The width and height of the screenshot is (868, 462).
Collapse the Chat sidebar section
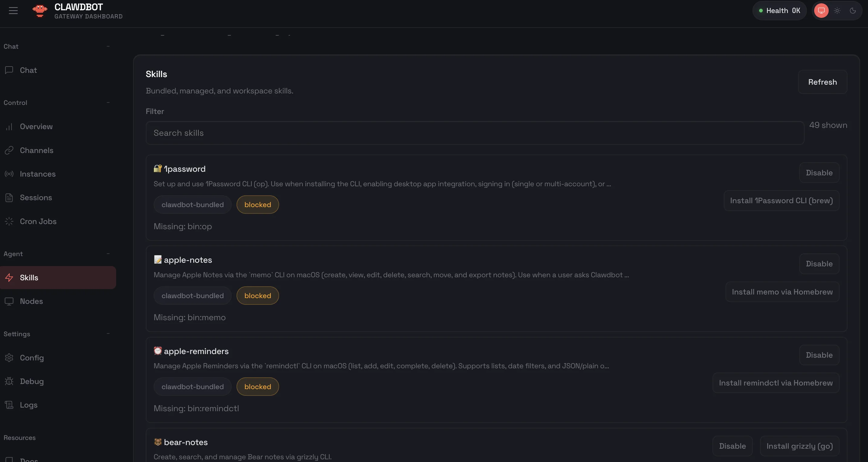coord(108,46)
